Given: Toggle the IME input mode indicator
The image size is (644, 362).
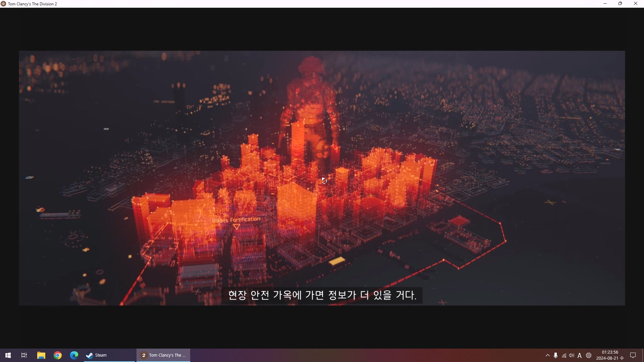Looking at the screenshot, I should [580, 355].
